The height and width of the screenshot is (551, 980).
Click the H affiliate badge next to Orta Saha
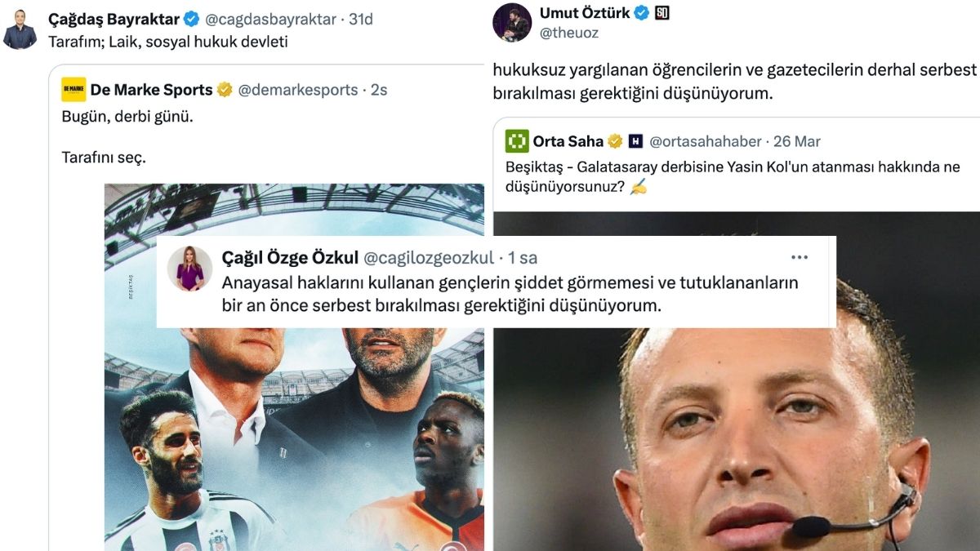click(x=635, y=141)
